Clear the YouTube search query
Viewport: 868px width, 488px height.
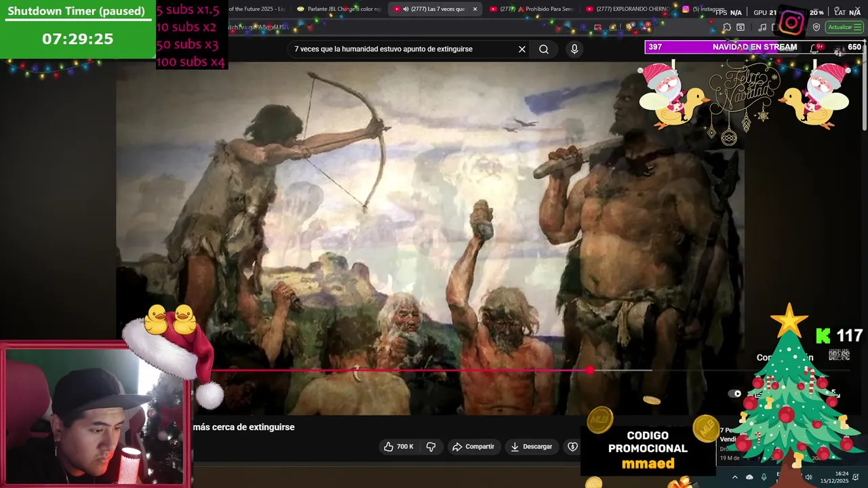[x=522, y=49]
